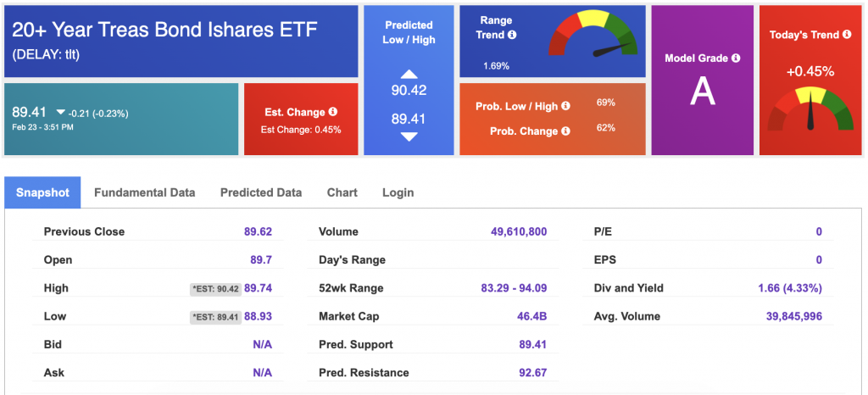Click the Model Grade info icon
Image resolution: width=868 pixels, height=395 pixels.
[736, 58]
